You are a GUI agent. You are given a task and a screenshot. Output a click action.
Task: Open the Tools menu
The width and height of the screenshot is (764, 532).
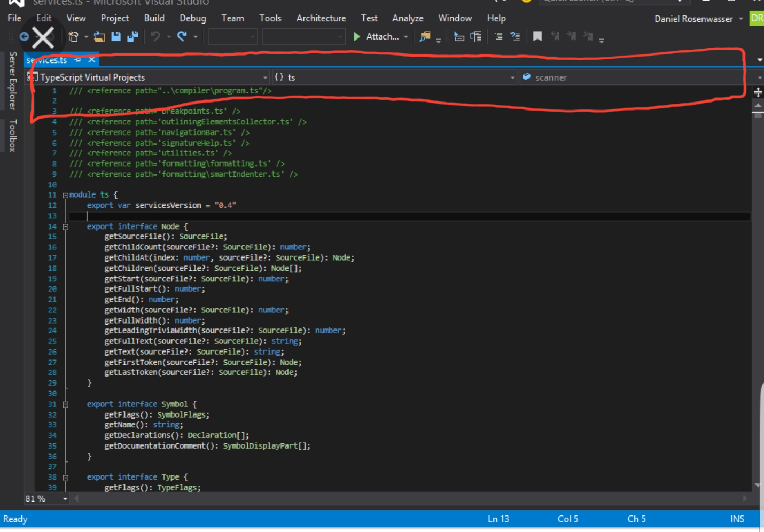[270, 18]
